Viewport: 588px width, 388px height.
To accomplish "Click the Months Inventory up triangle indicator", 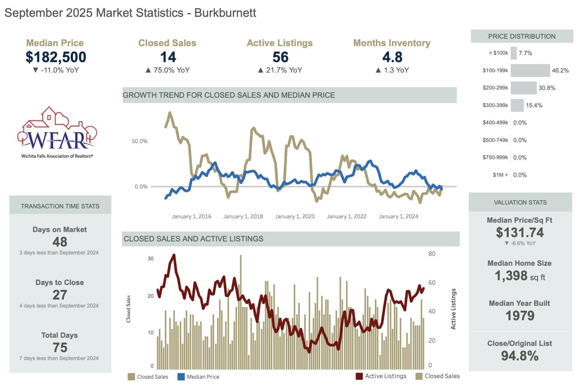I will pyautogui.click(x=378, y=70).
